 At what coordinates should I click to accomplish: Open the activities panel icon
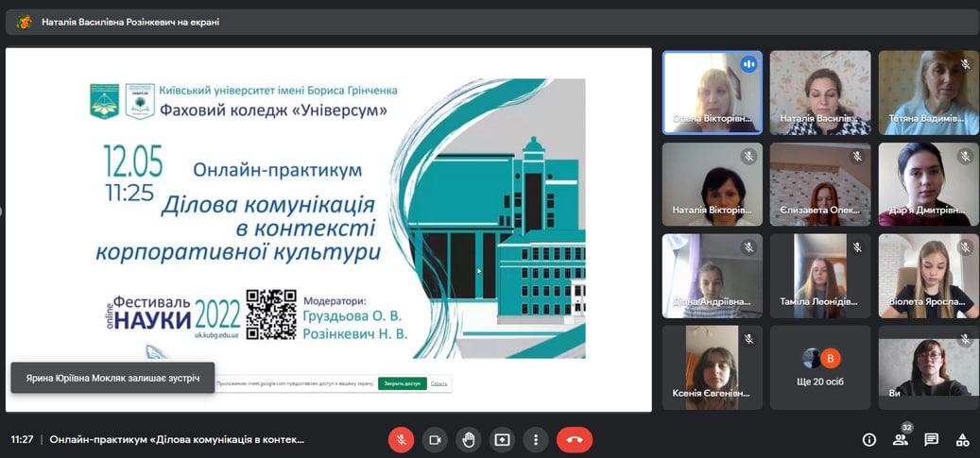(x=962, y=440)
